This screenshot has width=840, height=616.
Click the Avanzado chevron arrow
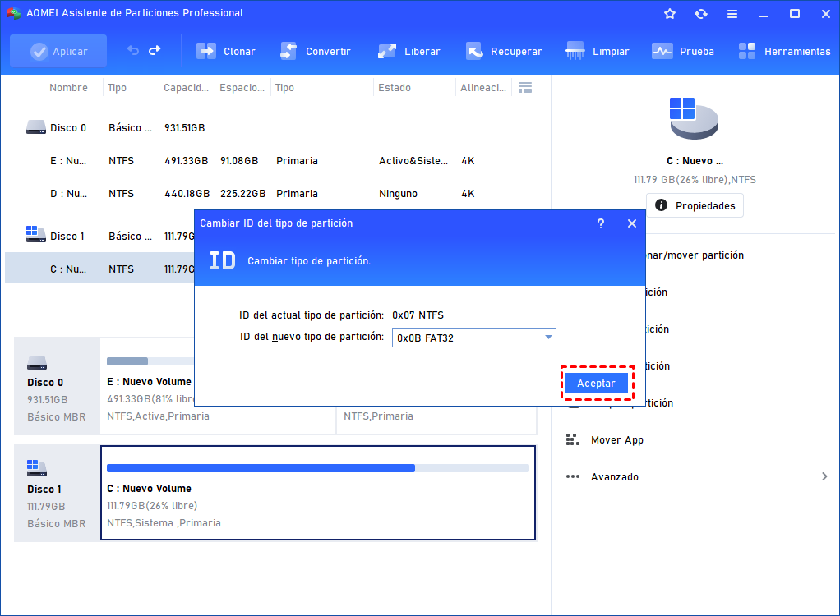[824, 476]
